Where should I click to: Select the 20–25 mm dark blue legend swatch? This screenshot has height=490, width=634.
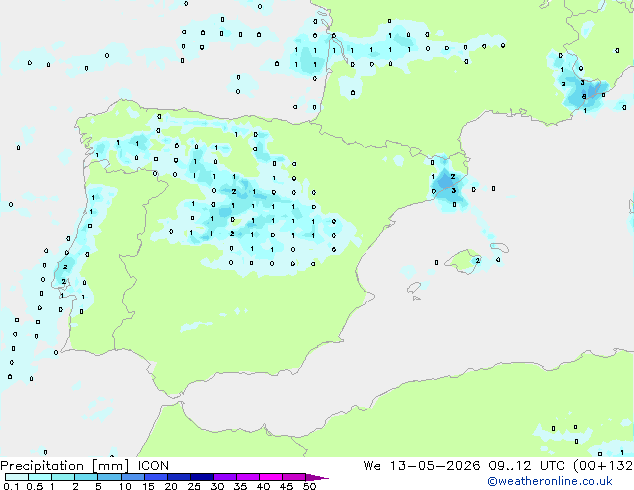pyautogui.click(x=179, y=477)
